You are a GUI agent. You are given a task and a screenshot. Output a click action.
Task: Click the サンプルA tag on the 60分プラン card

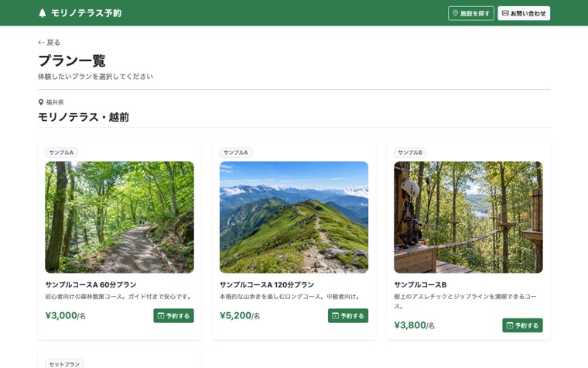[x=61, y=153]
